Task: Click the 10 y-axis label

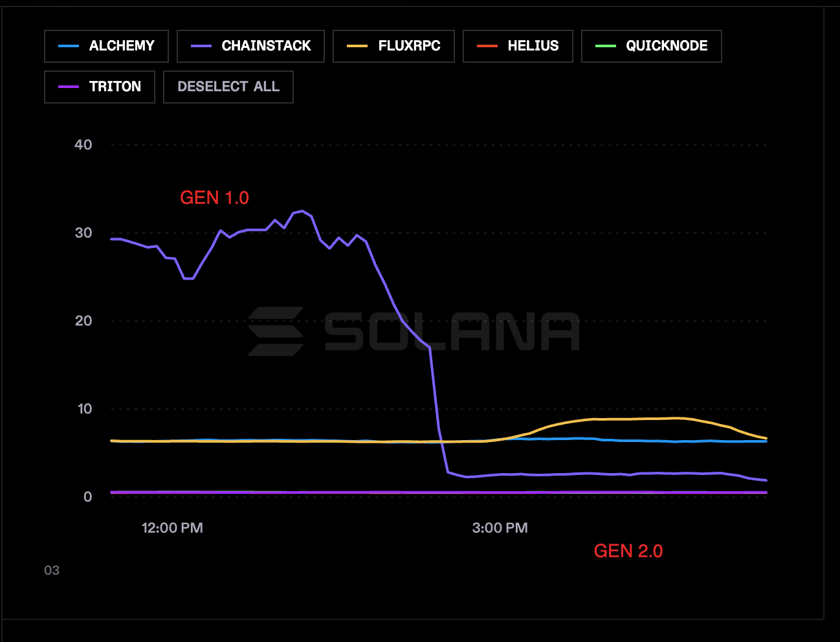Action: click(x=85, y=409)
